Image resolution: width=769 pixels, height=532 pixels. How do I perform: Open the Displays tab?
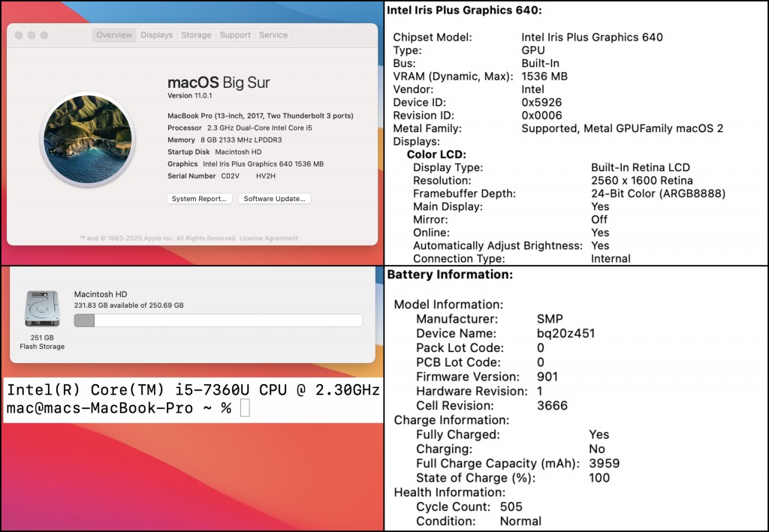click(x=156, y=35)
